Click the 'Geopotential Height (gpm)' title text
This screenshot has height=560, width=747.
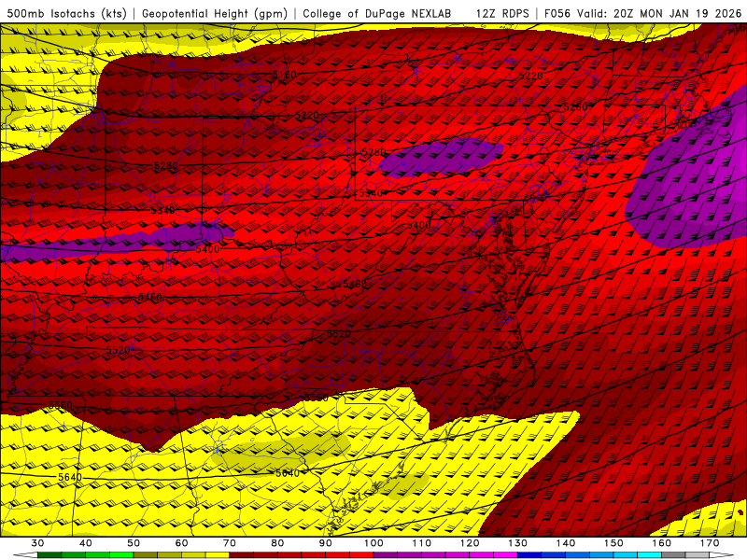(x=215, y=13)
